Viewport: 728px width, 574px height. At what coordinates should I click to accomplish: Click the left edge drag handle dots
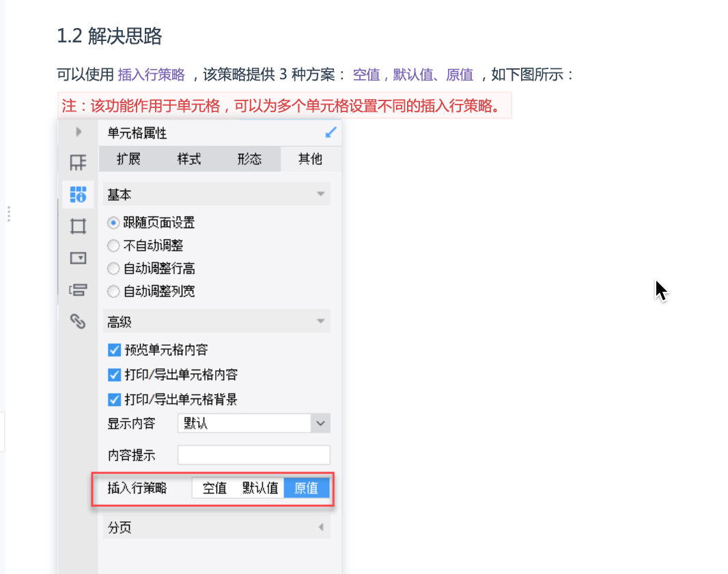pyautogui.click(x=9, y=214)
